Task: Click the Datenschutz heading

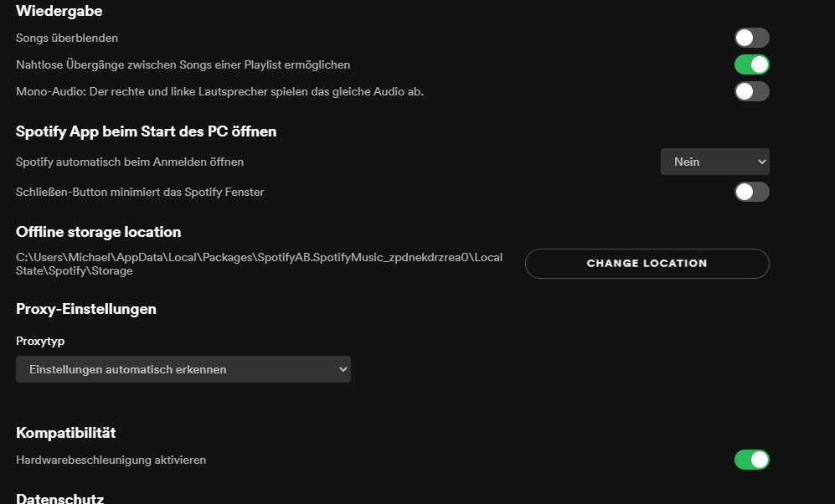Action: click(x=59, y=498)
